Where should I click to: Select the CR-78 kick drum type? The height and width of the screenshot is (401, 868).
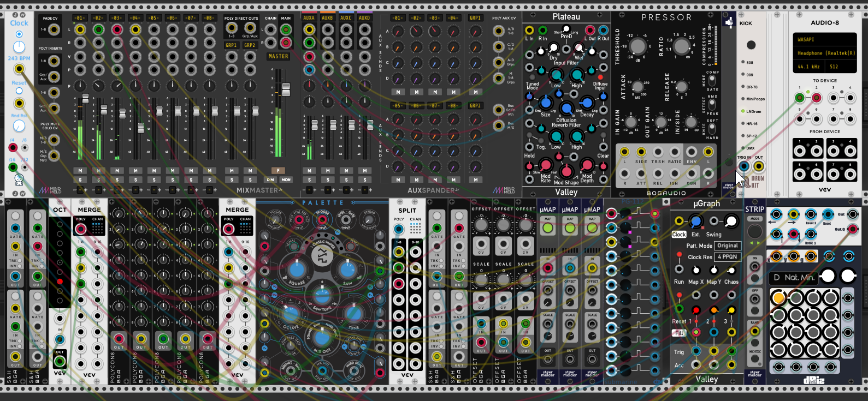[x=743, y=87]
